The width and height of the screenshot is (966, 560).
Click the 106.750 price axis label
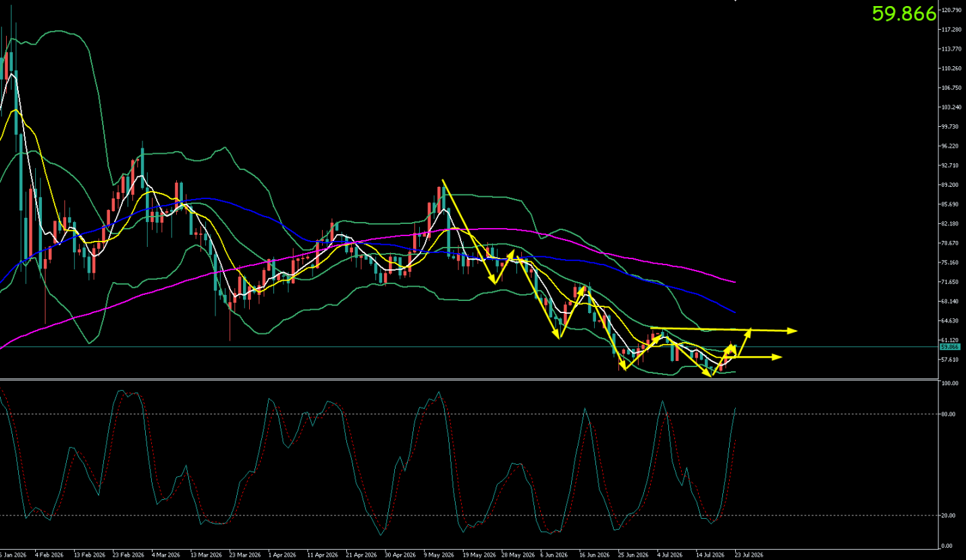pos(952,88)
